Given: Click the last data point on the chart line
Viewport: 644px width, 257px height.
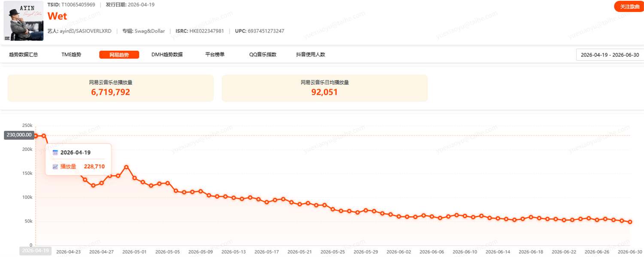Looking at the screenshot, I should point(630,222).
